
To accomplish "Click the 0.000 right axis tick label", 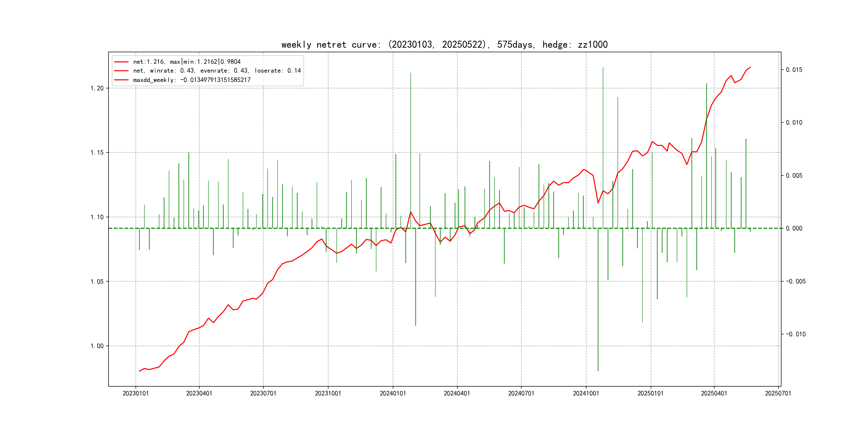I will click(794, 229).
